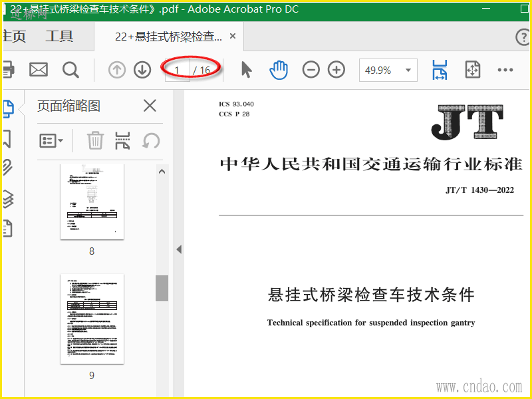Viewport: 532px width, 399px height.
Task: Click the email envelope icon
Action: point(39,70)
